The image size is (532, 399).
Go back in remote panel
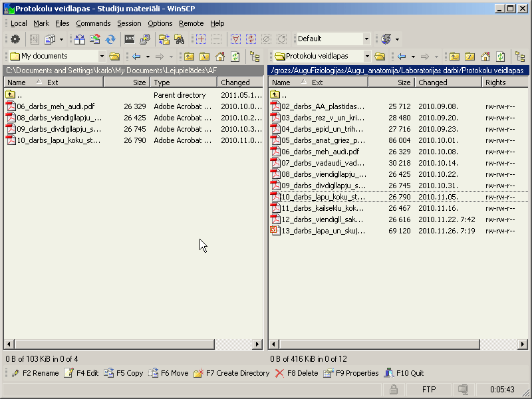click(402, 57)
